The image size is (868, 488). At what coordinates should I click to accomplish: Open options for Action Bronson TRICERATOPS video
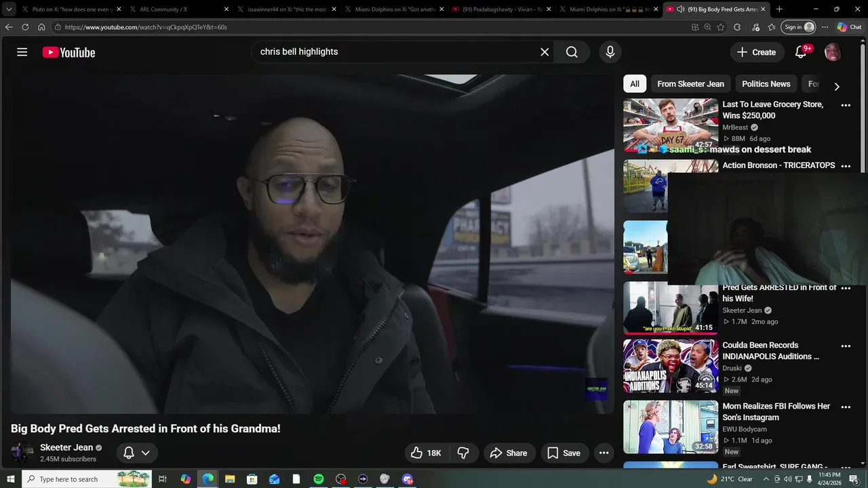tap(846, 166)
